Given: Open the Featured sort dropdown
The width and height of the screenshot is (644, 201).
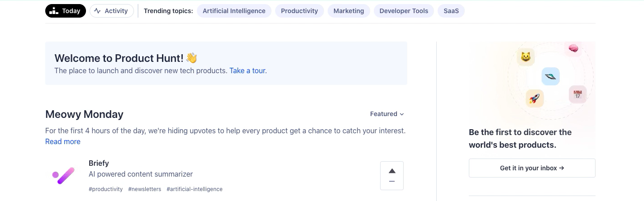Looking at the screenshot, I should [x=387, y=114].
